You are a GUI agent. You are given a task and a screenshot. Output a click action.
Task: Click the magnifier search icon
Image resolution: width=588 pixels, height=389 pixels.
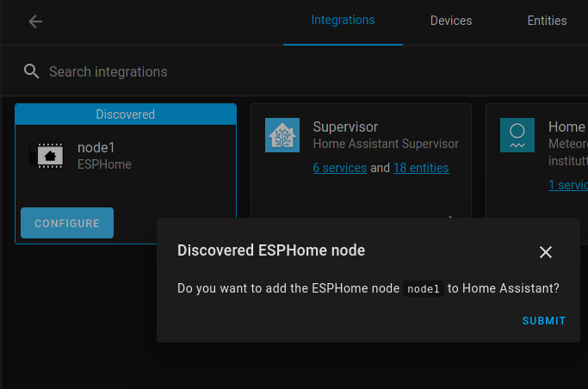(x=32, y=71)
